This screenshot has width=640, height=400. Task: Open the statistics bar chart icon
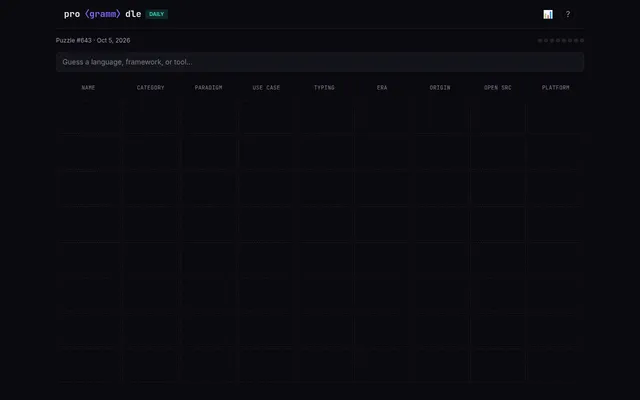[548, 14]
